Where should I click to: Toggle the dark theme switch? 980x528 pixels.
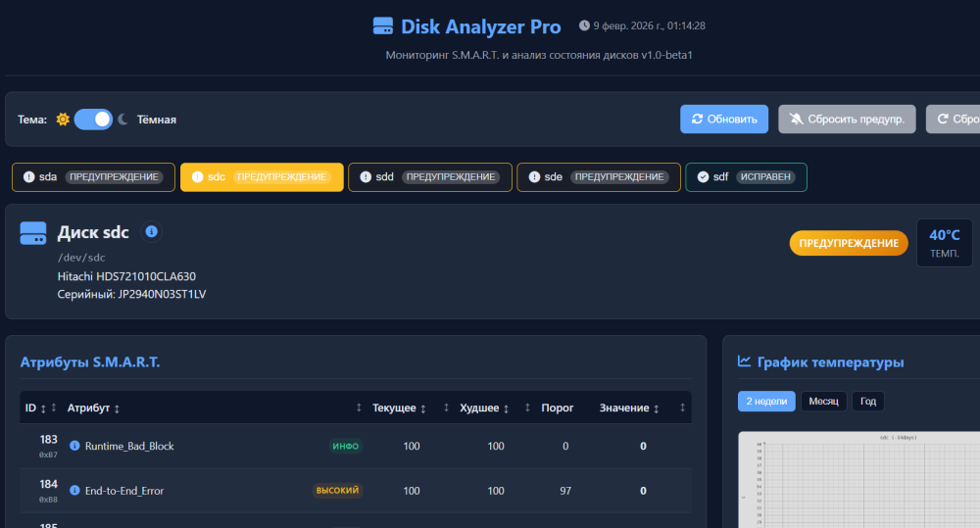(x=93, y=120)
